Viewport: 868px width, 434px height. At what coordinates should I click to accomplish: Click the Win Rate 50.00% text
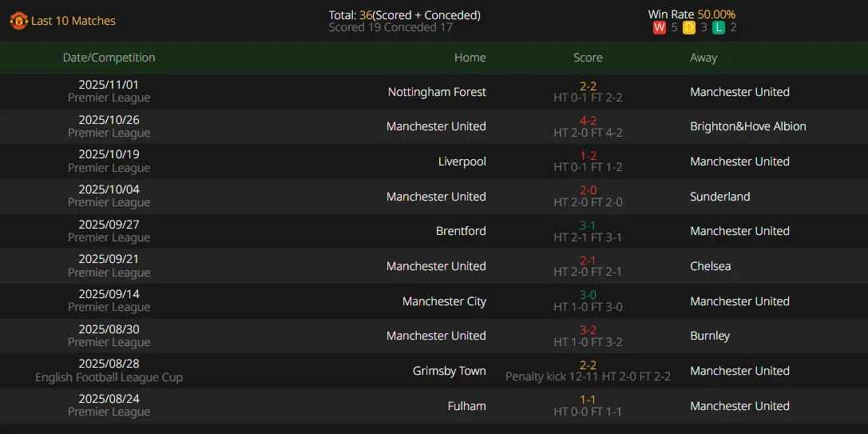(692, 15)
